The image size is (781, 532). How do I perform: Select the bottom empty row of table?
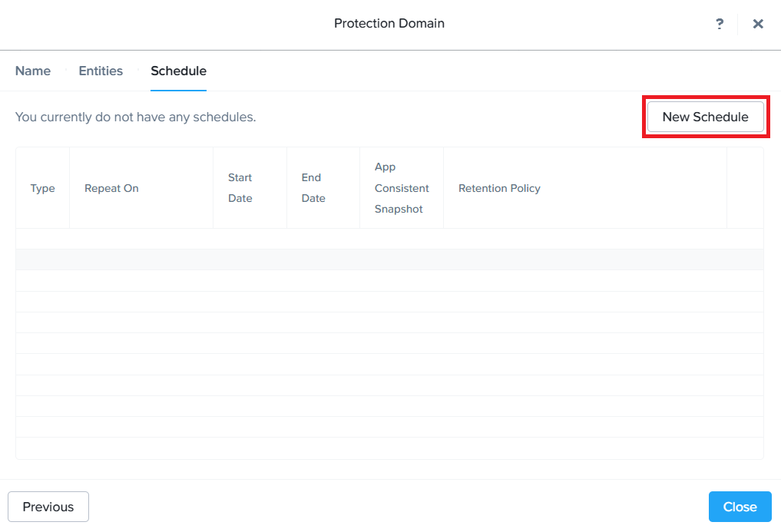[389, 448]
